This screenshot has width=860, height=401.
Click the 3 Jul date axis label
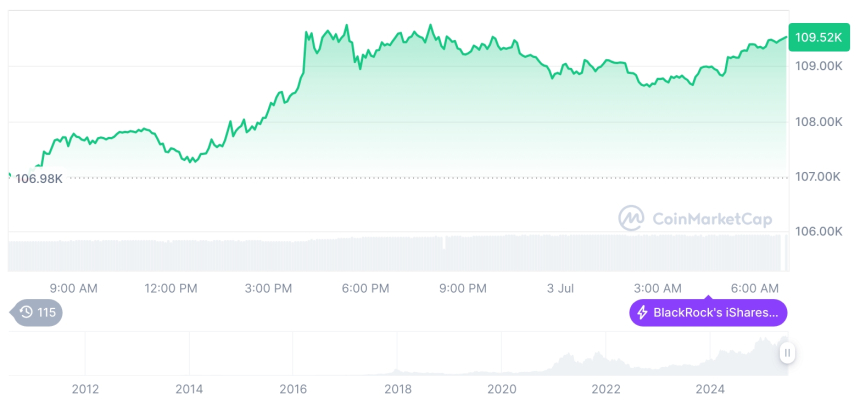pos(560,288)
